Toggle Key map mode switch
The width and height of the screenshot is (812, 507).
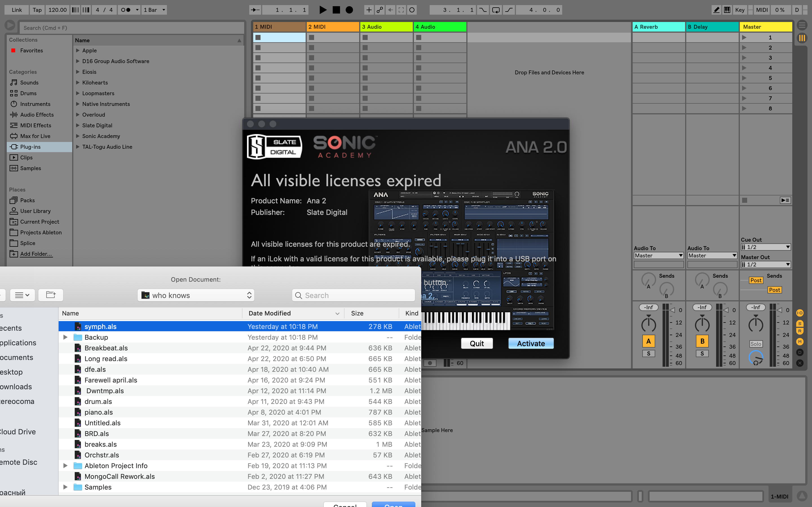pyautogui.click(x=740, y=10)
